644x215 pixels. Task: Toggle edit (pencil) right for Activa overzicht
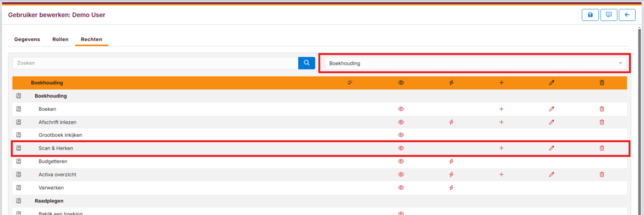pyautogui.click(x=552, y=174)
